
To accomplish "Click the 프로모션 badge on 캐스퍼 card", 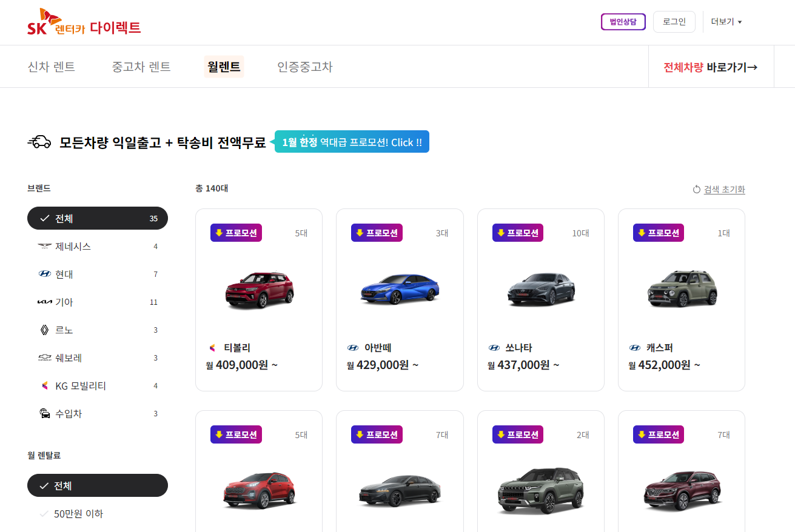I will (659, 233).
